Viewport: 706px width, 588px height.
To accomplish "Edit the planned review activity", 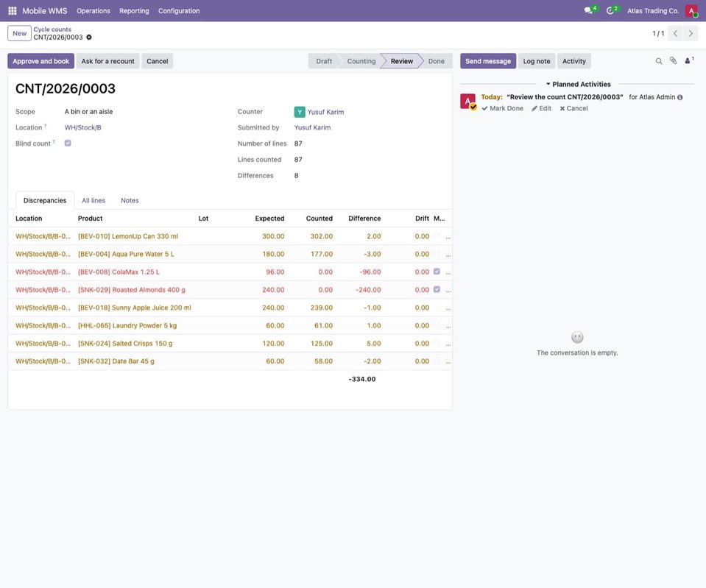I will click(541, 108).
